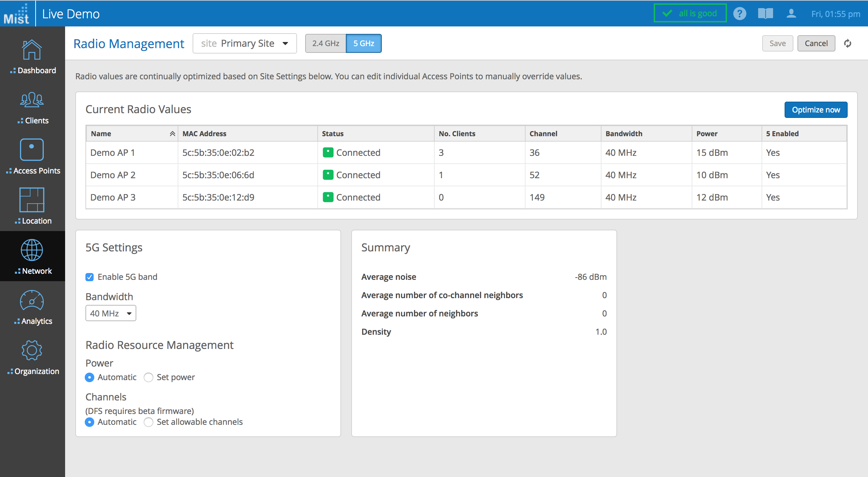Image resolution: width=868 pixels, height=477 pixels.
Task: Switch to the 2.4 GHz tab
Action: point(325,43)
